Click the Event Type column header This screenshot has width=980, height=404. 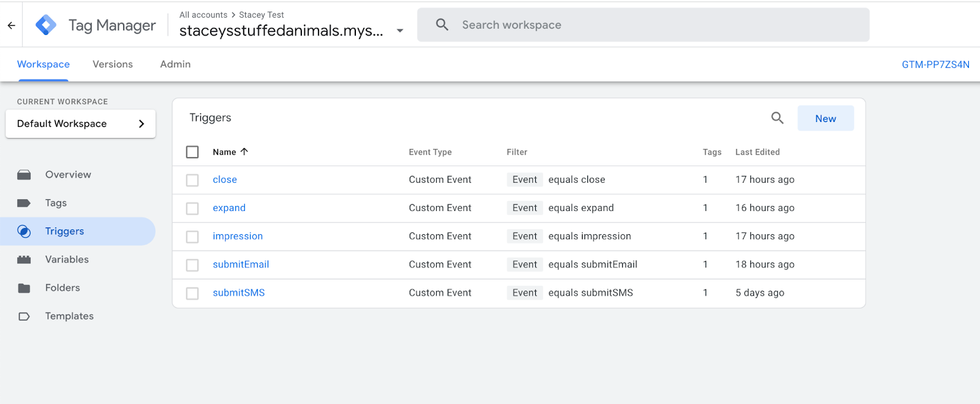click(430, 152)
